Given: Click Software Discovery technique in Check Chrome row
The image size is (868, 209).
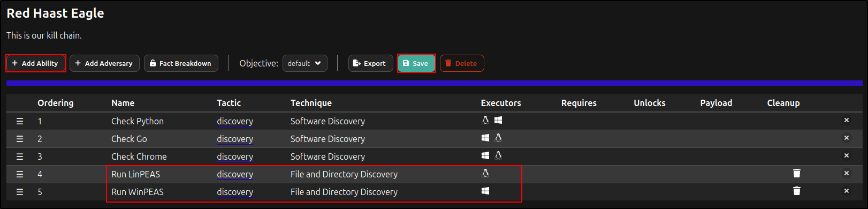Looking at the screenshot, I should [328, 156].
